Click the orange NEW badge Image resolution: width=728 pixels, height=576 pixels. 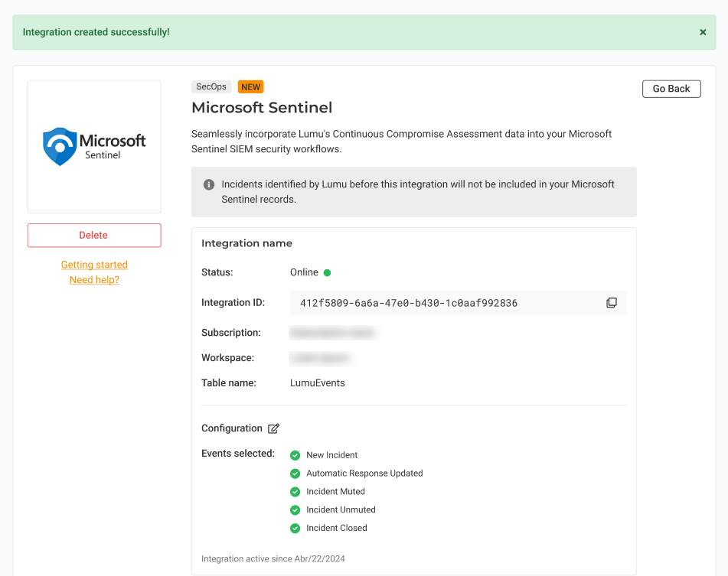[250, 87]
